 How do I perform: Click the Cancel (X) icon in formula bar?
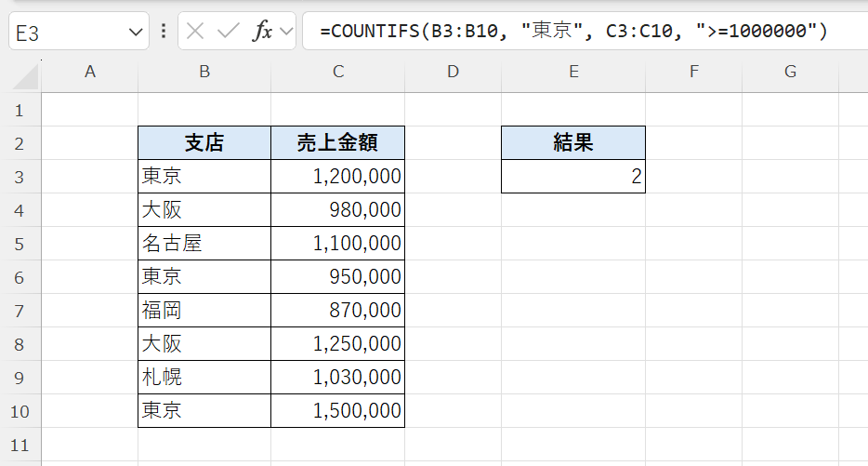click(195, 32)
